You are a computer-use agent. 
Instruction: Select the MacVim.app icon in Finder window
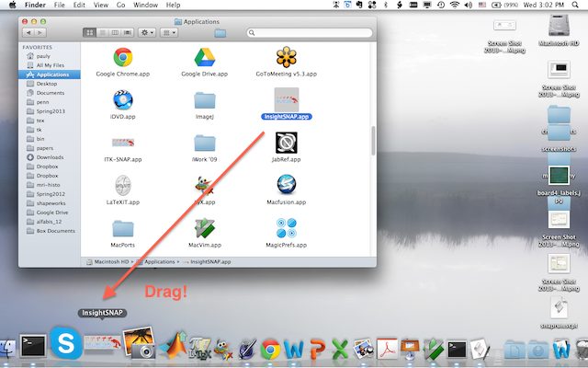click(204, 228)
